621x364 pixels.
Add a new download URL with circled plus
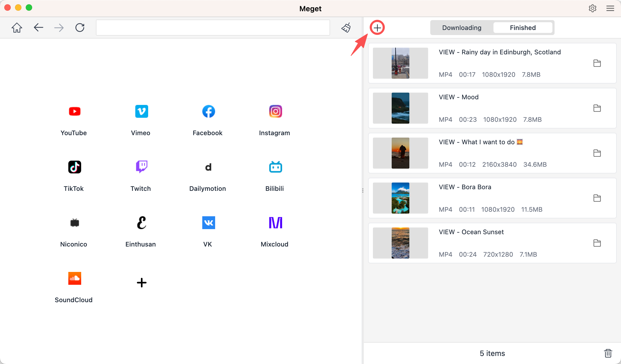coord(377,28)
